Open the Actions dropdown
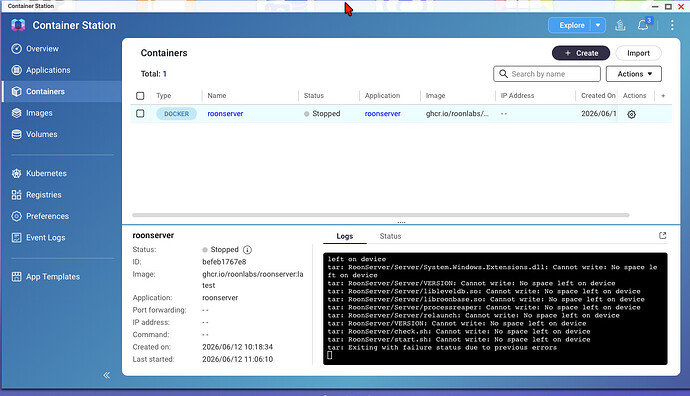Screen dimensions: 690x396 point(634,74)
